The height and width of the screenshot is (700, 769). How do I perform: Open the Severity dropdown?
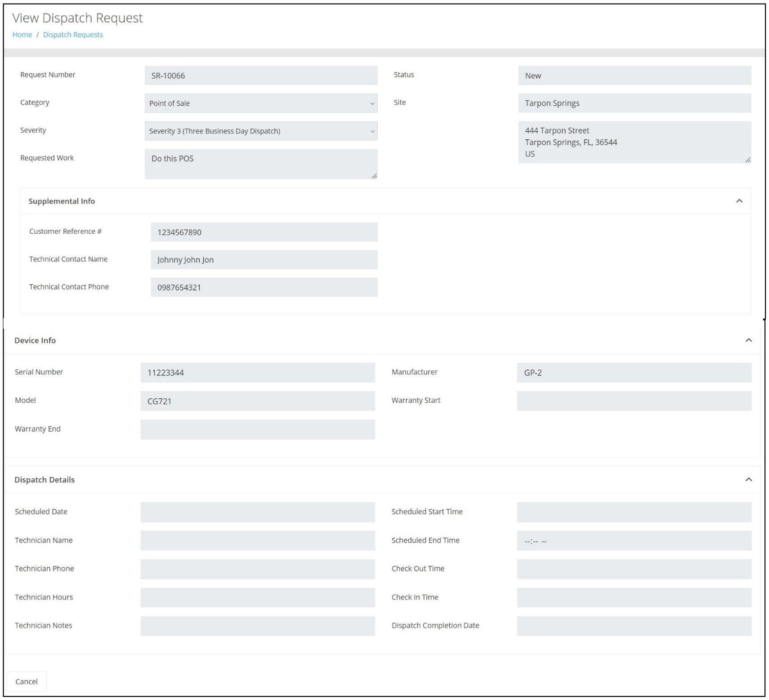click(261, 131)
